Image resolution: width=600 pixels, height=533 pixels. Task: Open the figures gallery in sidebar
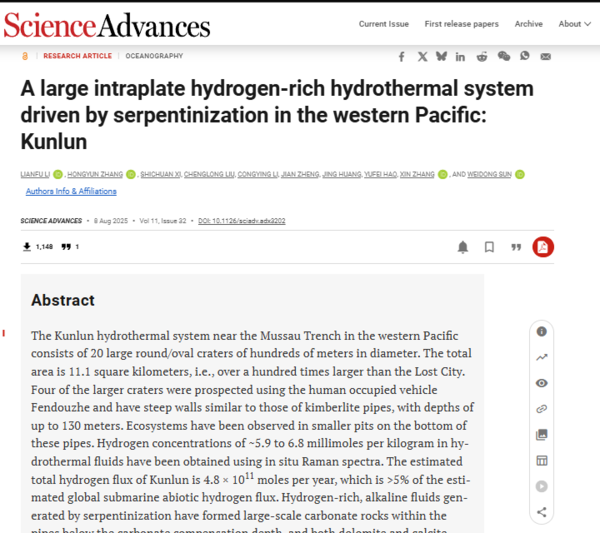point(542,435)
